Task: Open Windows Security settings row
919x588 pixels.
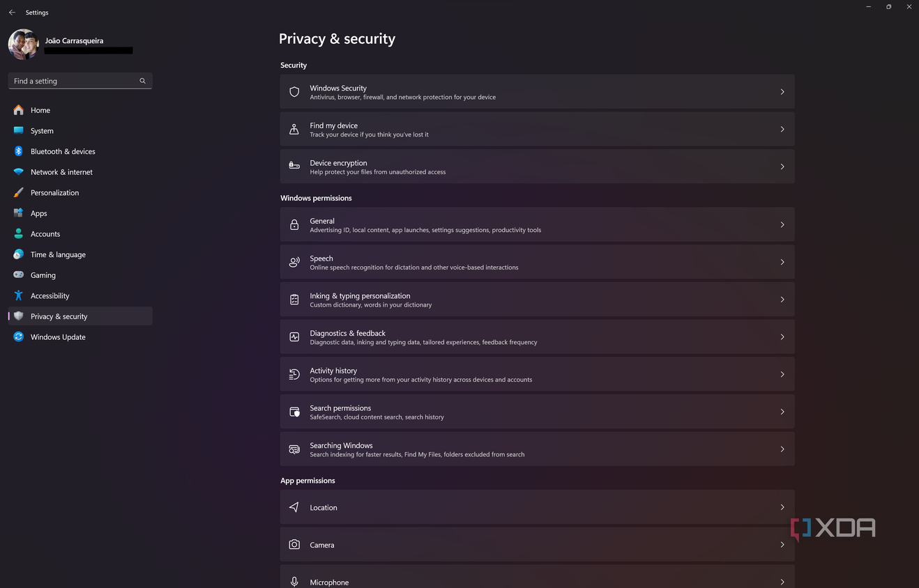Action: pyautogui.click(x=537, y=92)
